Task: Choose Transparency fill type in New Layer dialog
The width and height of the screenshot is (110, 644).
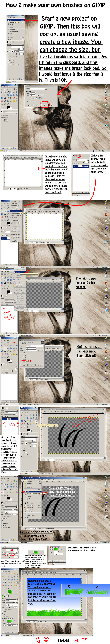Action: (25, 361)
